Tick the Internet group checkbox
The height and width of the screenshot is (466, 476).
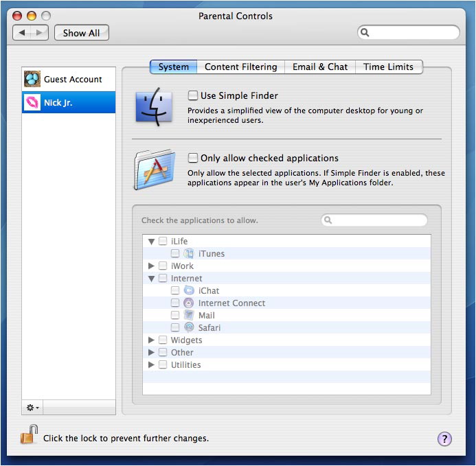[x=163, y=278]
